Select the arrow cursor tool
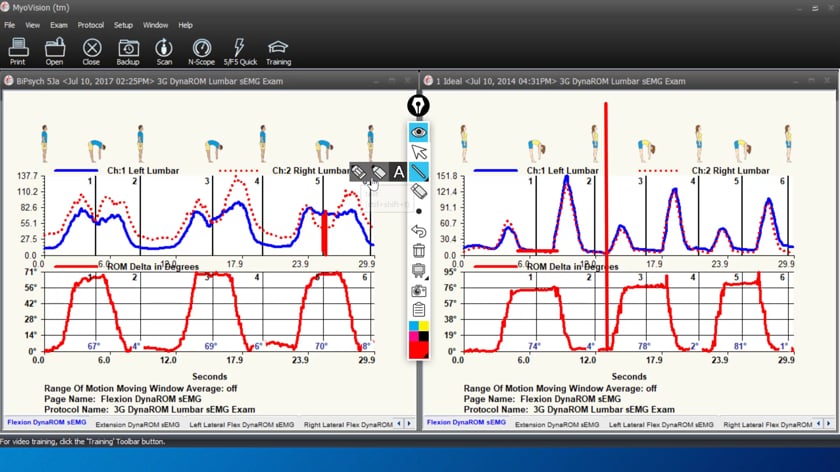840x472 pixels. coord(418,152)
